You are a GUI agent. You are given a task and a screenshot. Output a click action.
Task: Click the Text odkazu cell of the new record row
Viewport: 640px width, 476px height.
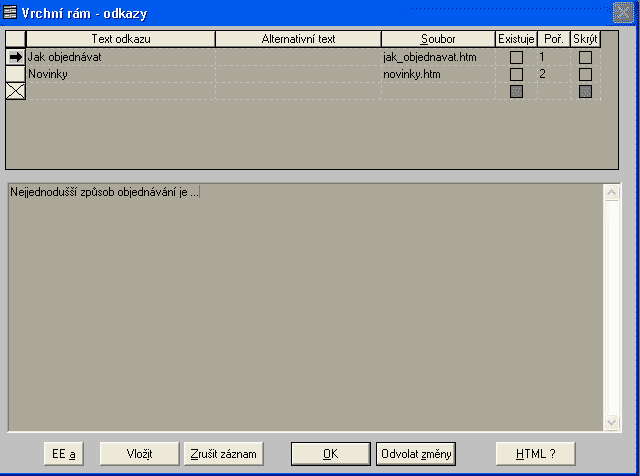click(x=121, y=91)
